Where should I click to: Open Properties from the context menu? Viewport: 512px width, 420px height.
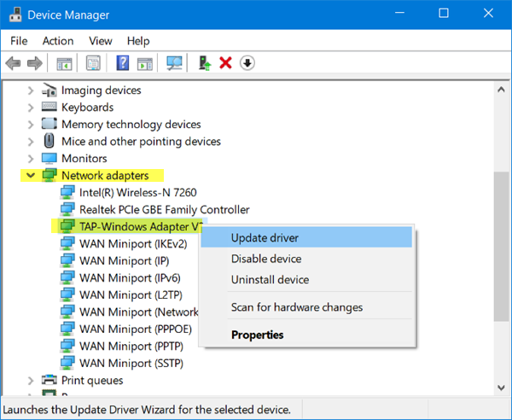pyautogui.click(x=257, y=335)
